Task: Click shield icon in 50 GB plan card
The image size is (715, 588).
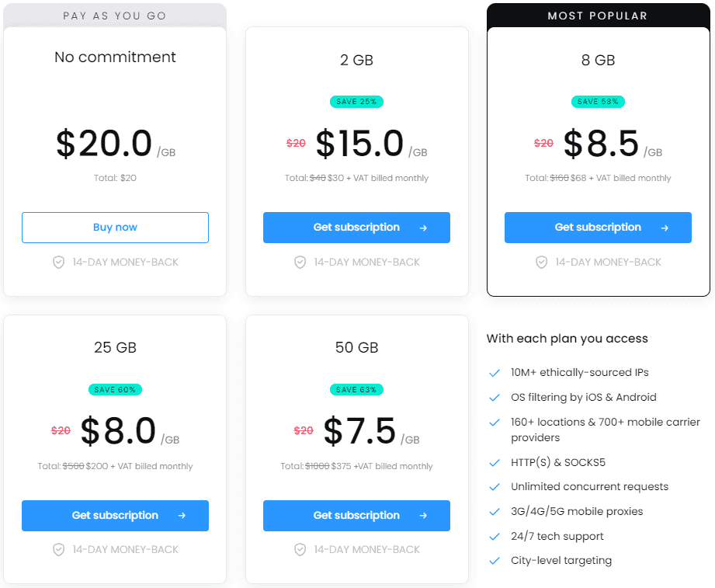Action: (300, 550)
